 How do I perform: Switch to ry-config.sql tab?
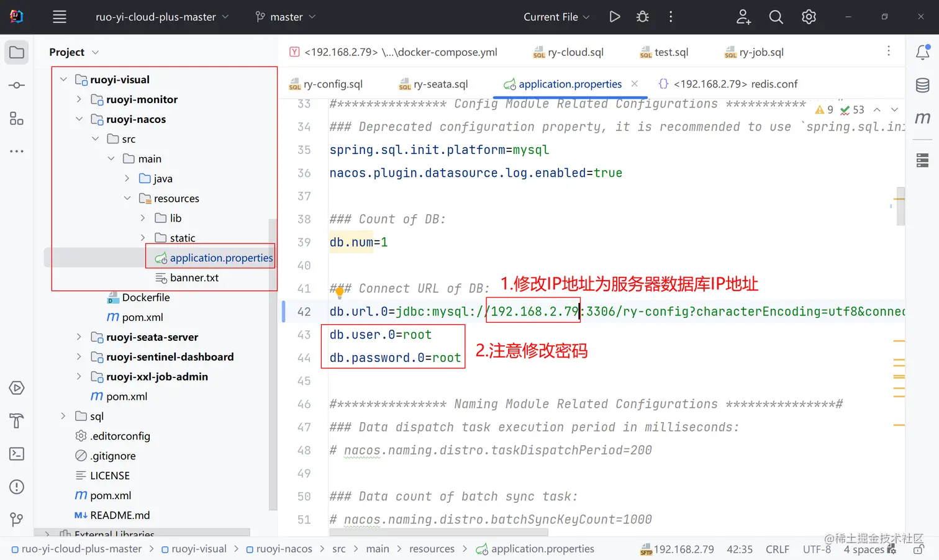click(325, 84)
